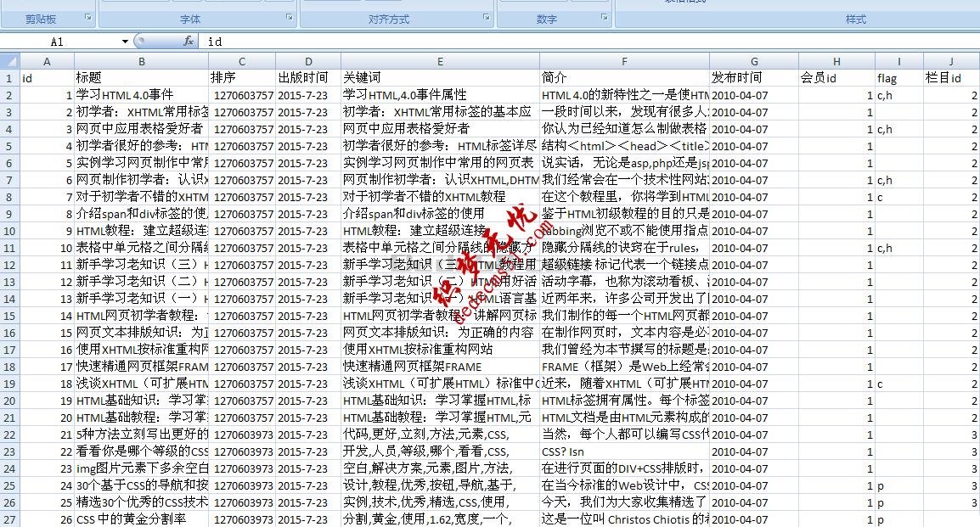980x527 pixels.
Task: Click the 发布时间 header cell
Action: click(x=753, y=78)
